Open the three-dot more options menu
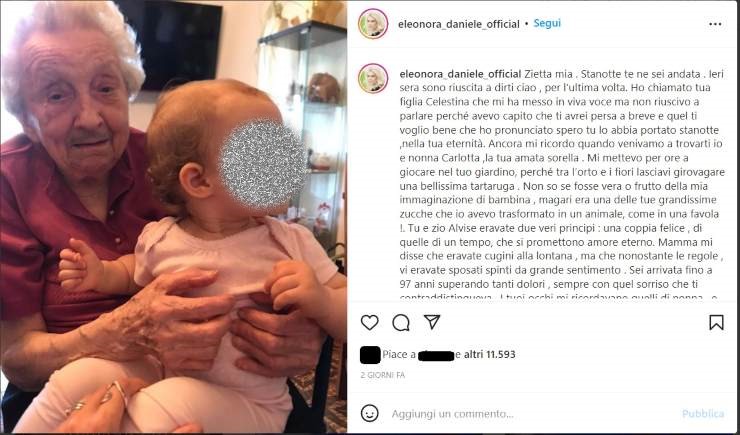 (715, 24)
